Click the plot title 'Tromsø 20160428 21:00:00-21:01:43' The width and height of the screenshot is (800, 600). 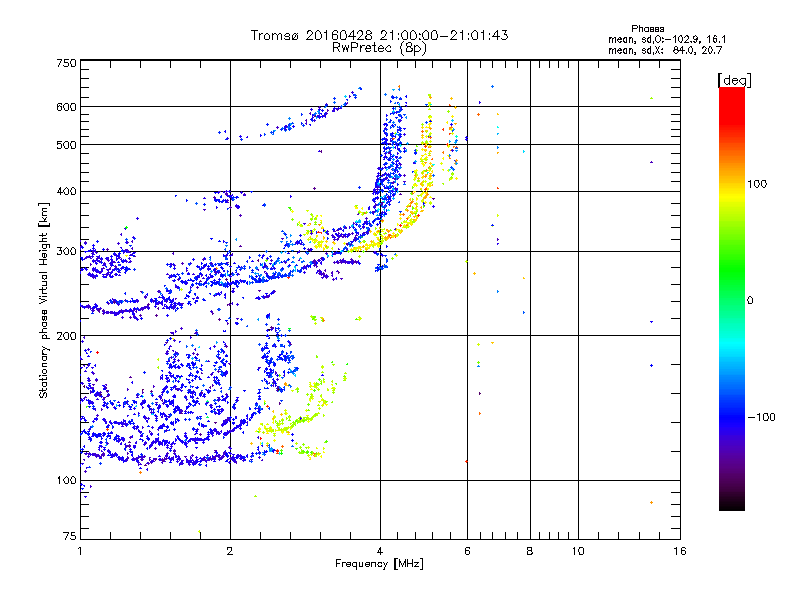point(379,35)
